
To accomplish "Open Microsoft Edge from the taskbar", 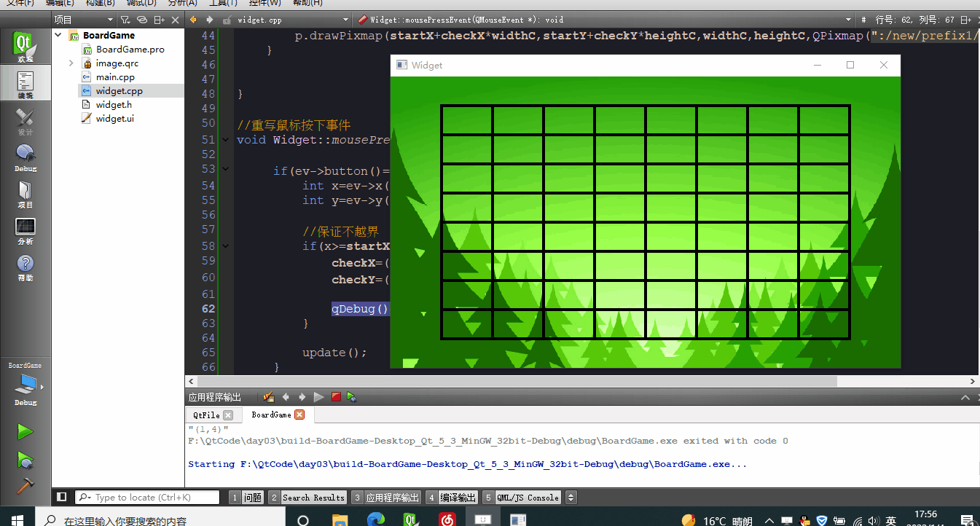I will 375,519.
